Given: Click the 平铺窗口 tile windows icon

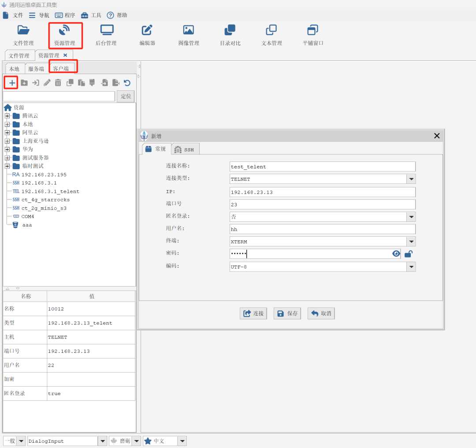Looking at the screenshot, I should (x=312, y=35).
